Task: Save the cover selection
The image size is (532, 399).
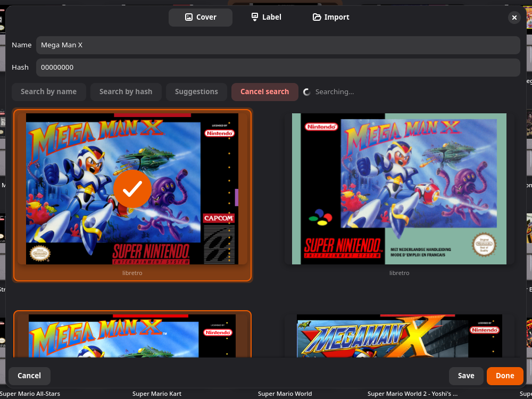Action: (466, 376)
